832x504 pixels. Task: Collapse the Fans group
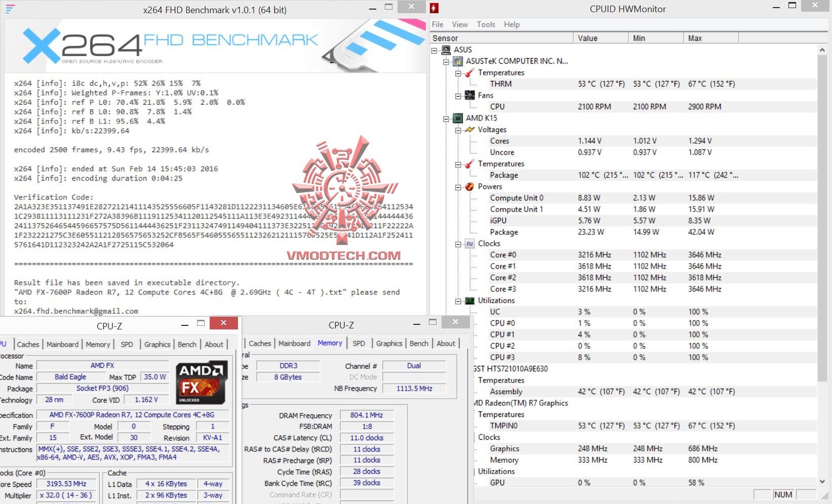[x=458, y=96]
